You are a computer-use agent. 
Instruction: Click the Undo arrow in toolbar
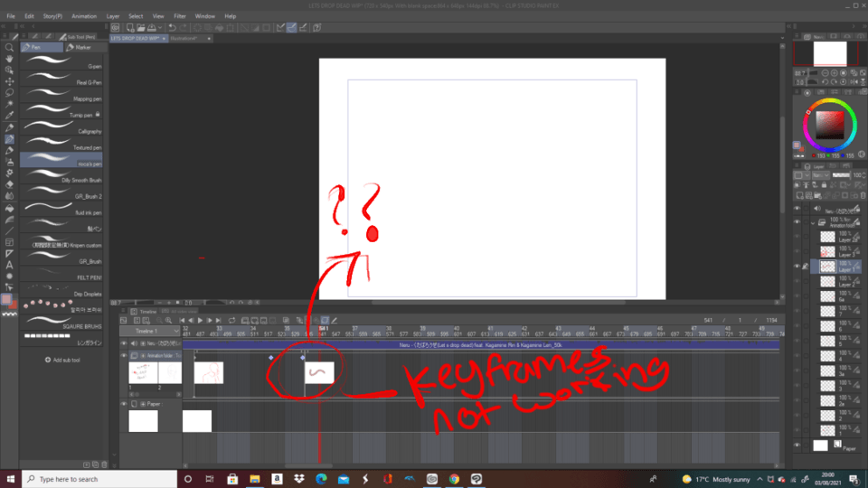click(171, 28)
